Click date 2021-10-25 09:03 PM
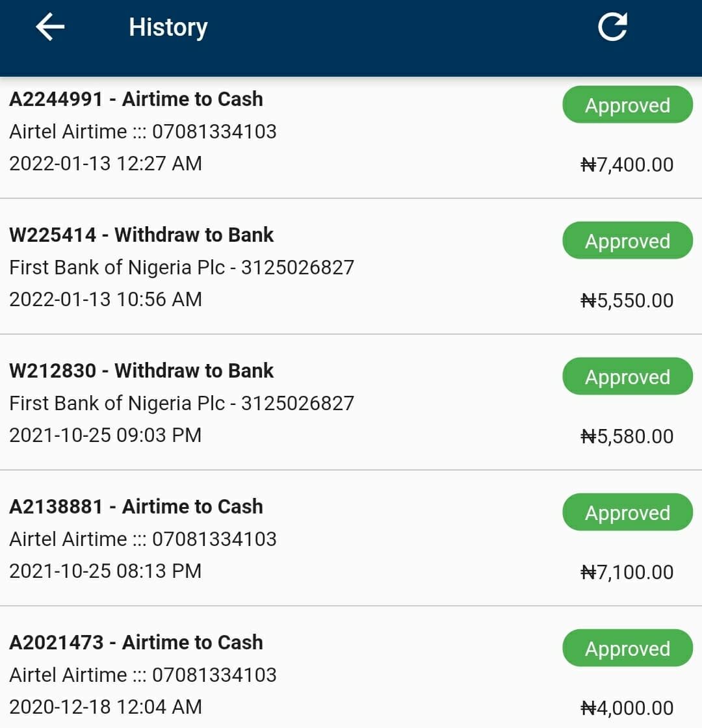This screenshot has width=702, height=728. [105, 435]
